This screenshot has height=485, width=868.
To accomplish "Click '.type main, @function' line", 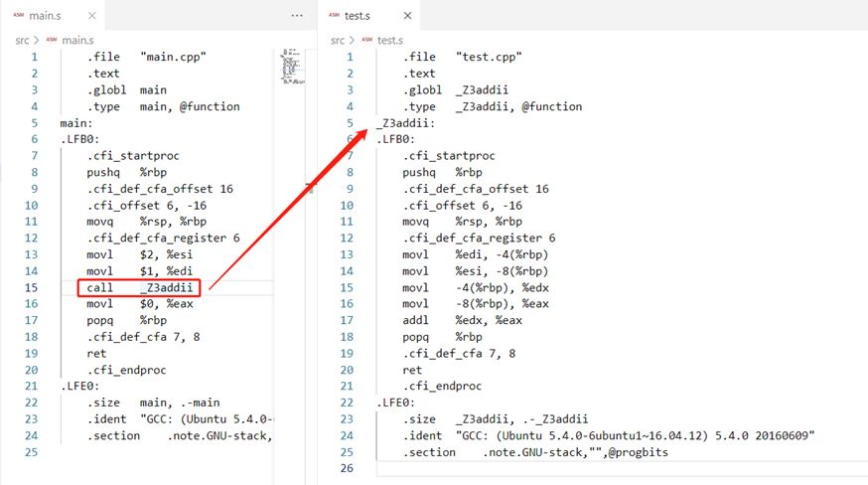I will pos(163,106).
